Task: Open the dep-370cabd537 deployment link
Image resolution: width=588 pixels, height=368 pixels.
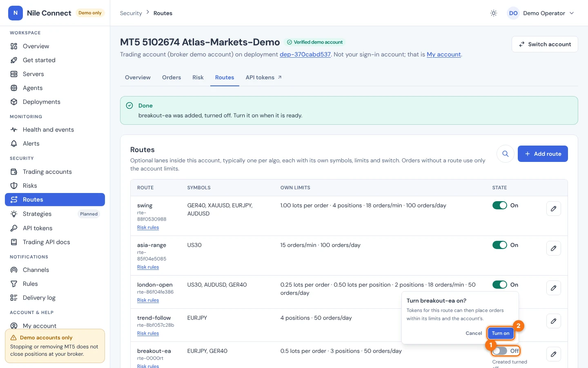Action: (x=305, y=54)
